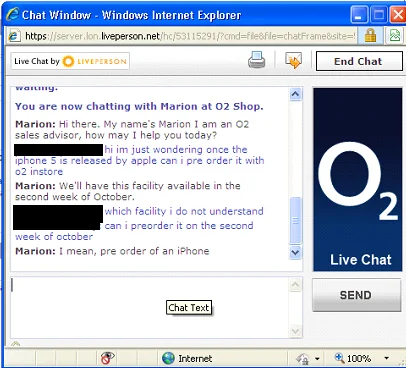The height and width of the screenshot is (368, 406).
Task: Open the protected mode dropdown arrow
Action: 317,359
